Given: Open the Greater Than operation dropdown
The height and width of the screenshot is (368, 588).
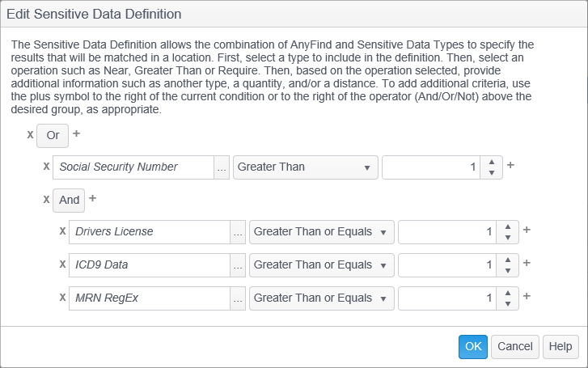Looking at the screenshot, I should (305, 167).
